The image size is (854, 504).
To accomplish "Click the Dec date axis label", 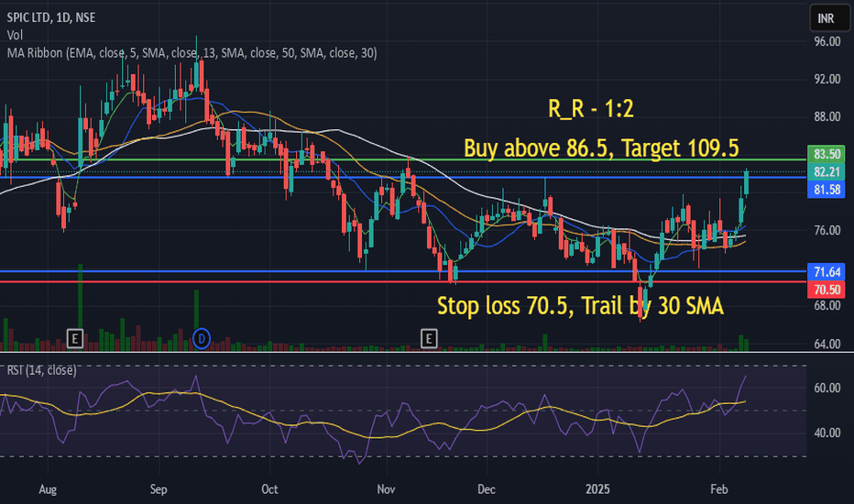I will (487, 489).
